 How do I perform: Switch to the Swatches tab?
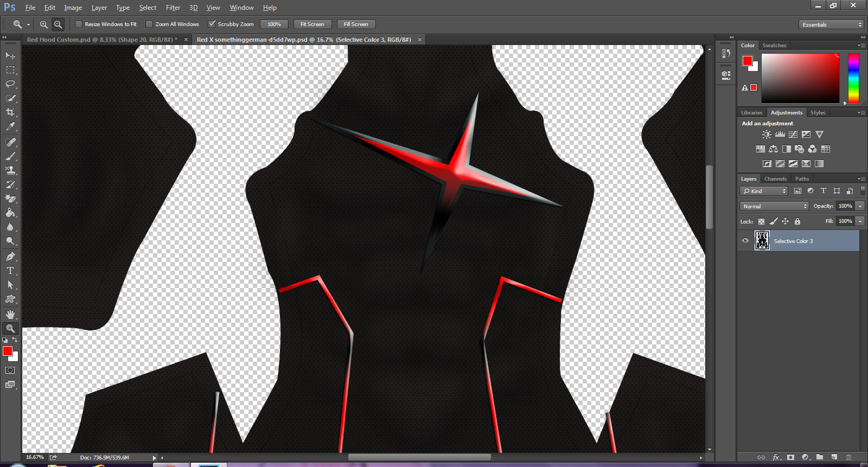(774, 46)
